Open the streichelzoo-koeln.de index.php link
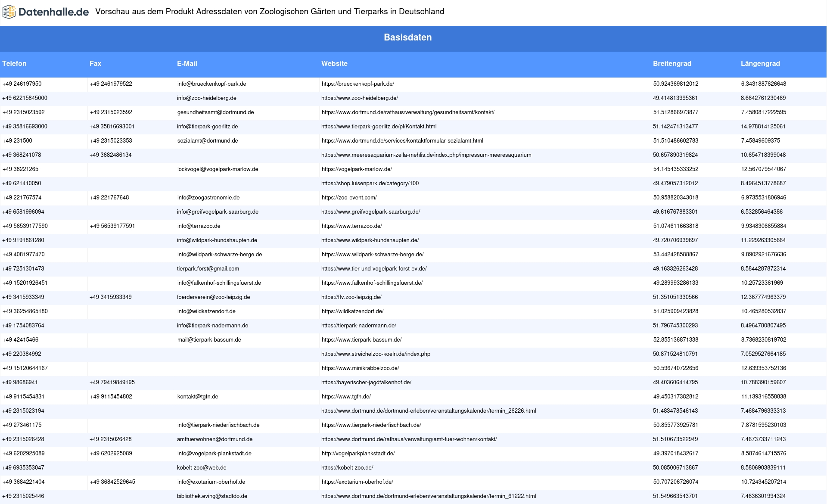 tap(376, 354)
